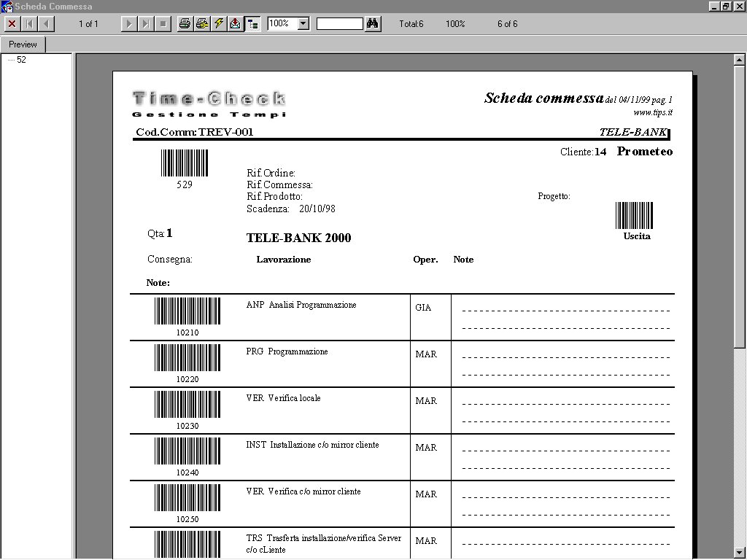Select the 'Cod.Comm: TREV-001' field

(194, 132)
